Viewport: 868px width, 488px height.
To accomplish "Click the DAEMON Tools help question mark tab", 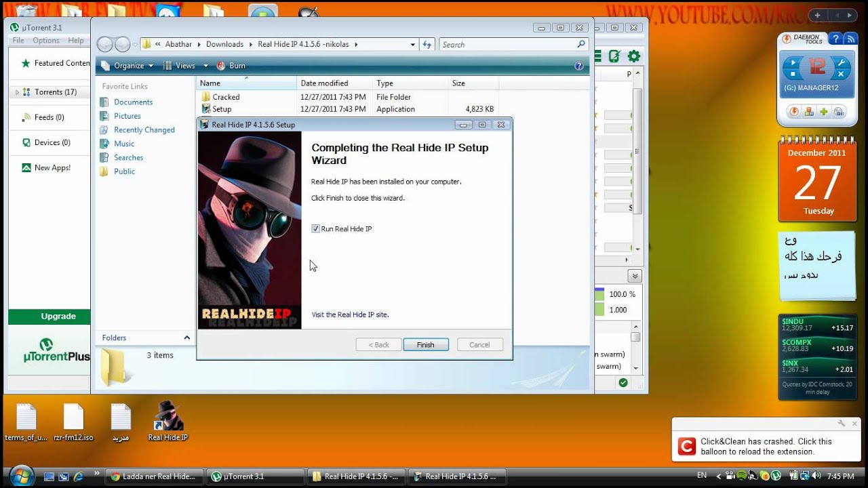I will coord(835,39).
